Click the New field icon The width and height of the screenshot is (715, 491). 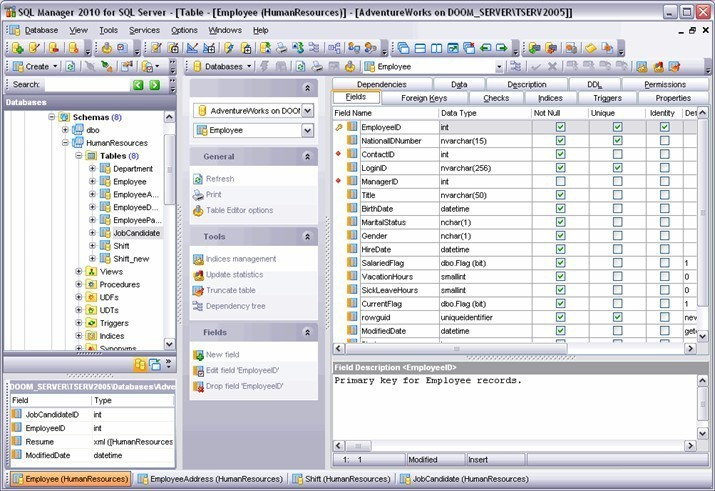pos(198,355)
